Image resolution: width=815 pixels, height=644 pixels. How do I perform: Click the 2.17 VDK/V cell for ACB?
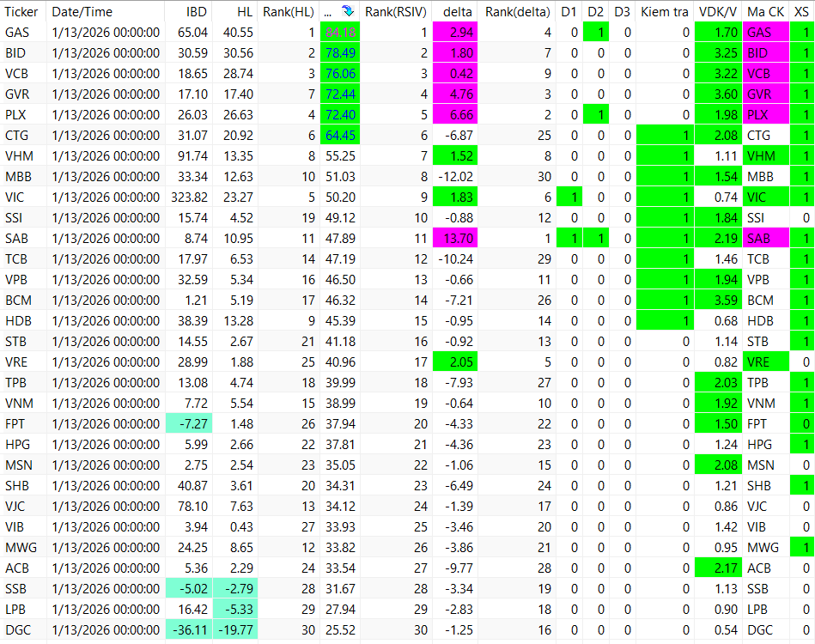[x=718, y=568]
